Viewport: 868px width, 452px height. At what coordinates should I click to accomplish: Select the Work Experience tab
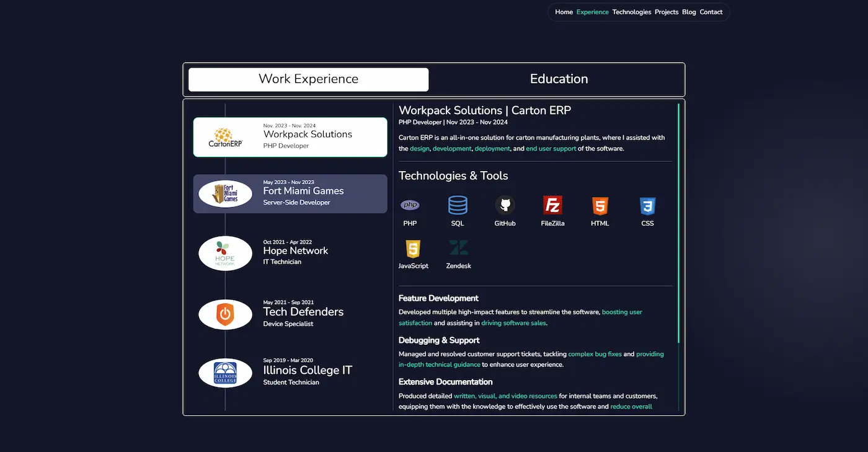pos(308,79)
